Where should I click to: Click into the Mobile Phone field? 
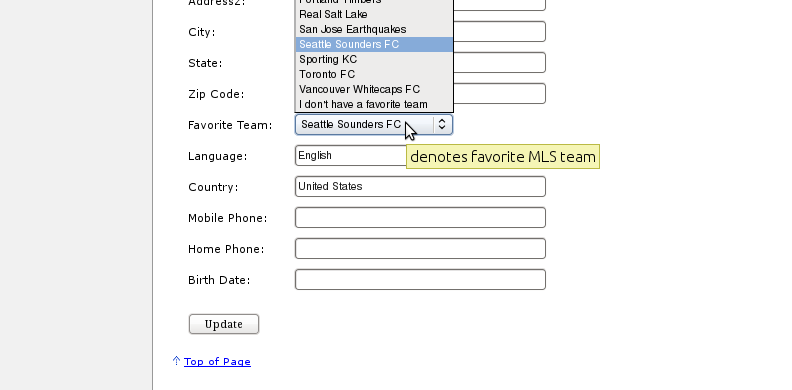[420, 217]
